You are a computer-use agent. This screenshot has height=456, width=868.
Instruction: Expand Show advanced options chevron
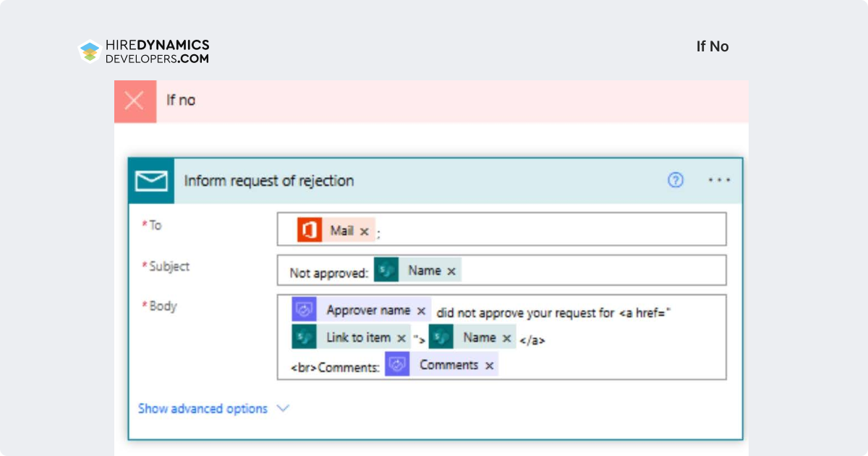[x=283, y=408]
